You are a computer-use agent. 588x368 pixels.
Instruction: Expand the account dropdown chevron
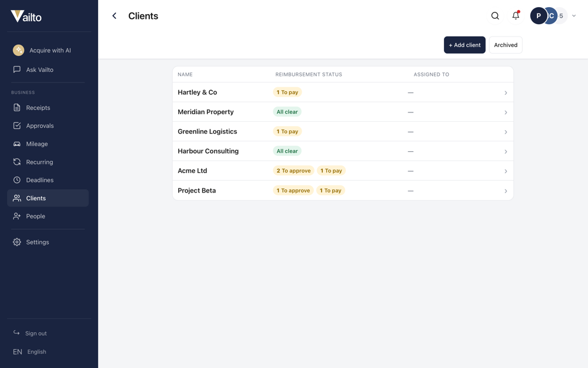(x=574, y=16)
